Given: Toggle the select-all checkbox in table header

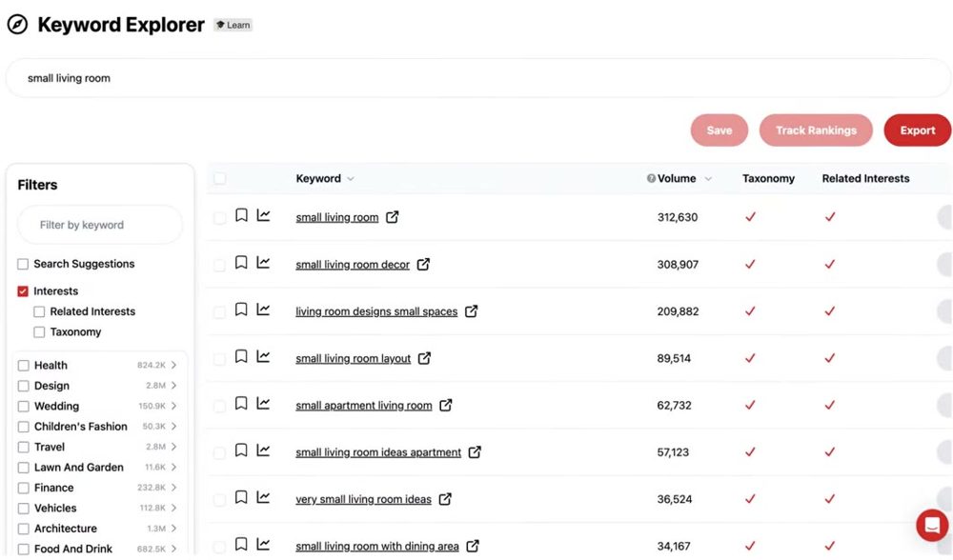Looking at the screenshot, I should point(220,178).
